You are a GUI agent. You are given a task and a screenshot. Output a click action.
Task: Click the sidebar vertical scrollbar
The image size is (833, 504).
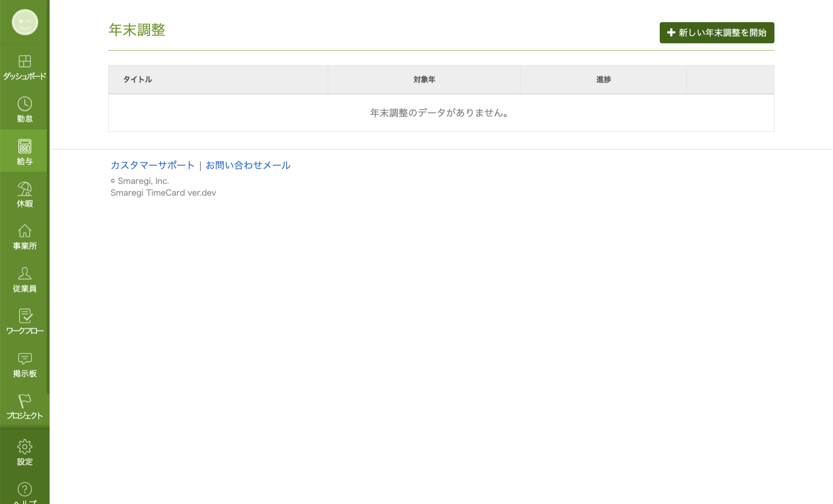point(48,197)
